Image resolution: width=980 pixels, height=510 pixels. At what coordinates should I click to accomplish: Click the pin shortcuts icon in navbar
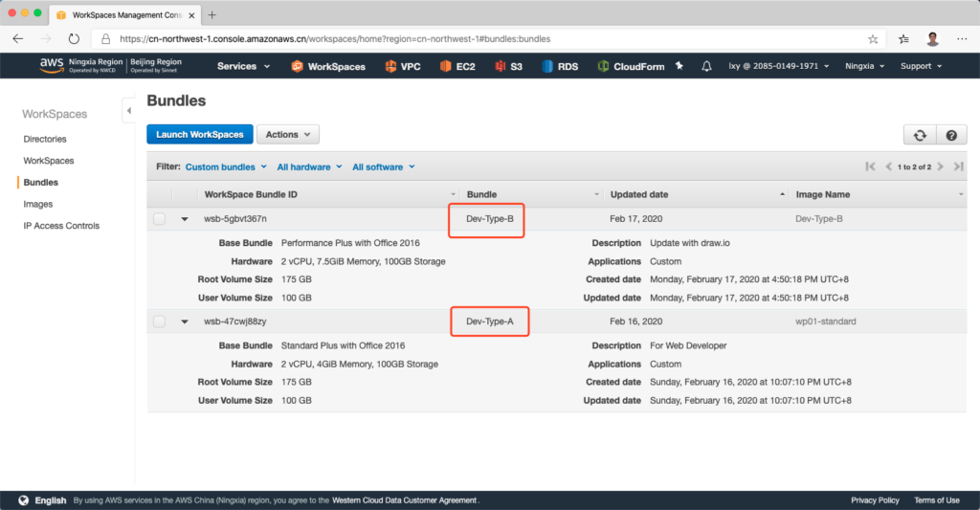coord(679,66)
